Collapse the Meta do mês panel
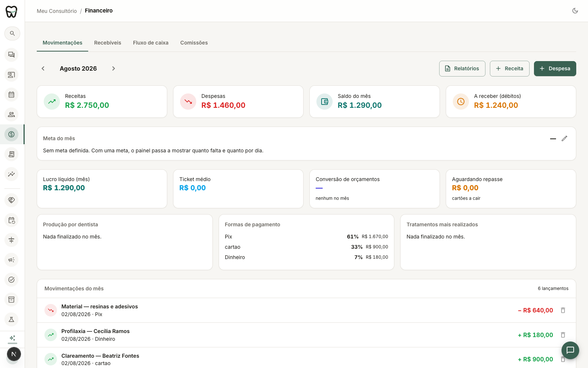Screen dimensions: 588x368 [x=553, y=138]
